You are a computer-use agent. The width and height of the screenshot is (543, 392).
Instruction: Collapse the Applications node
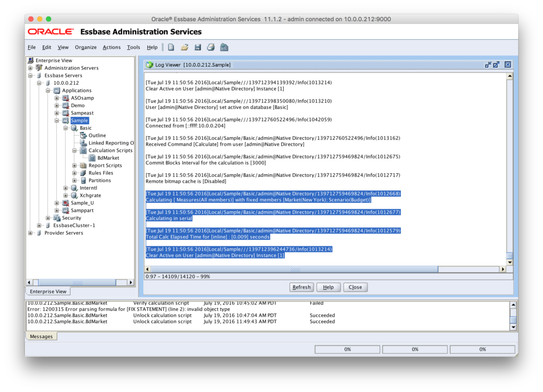tap(48, 90)
